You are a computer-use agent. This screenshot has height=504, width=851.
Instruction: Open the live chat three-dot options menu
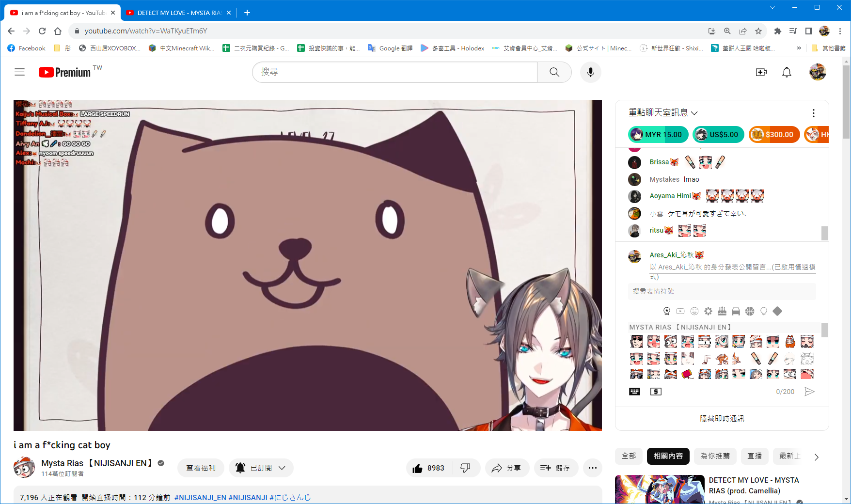pyautogui.click(x=813, y=113)
